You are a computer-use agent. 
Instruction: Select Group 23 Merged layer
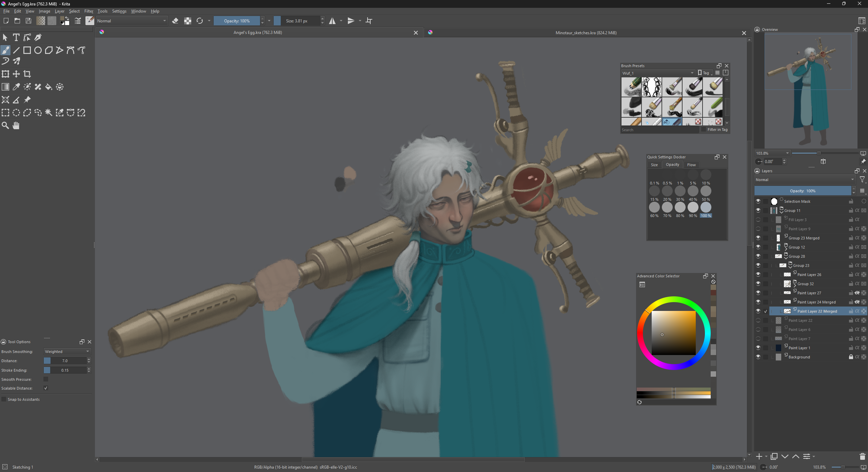coord(818,238)
